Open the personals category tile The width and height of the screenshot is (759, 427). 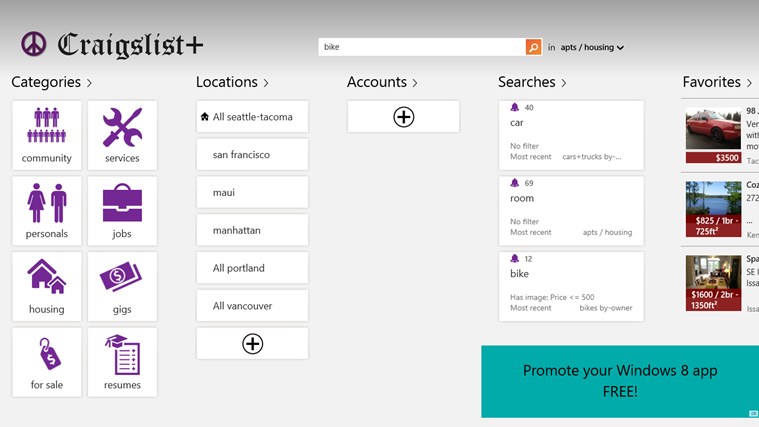coord(46,211)
